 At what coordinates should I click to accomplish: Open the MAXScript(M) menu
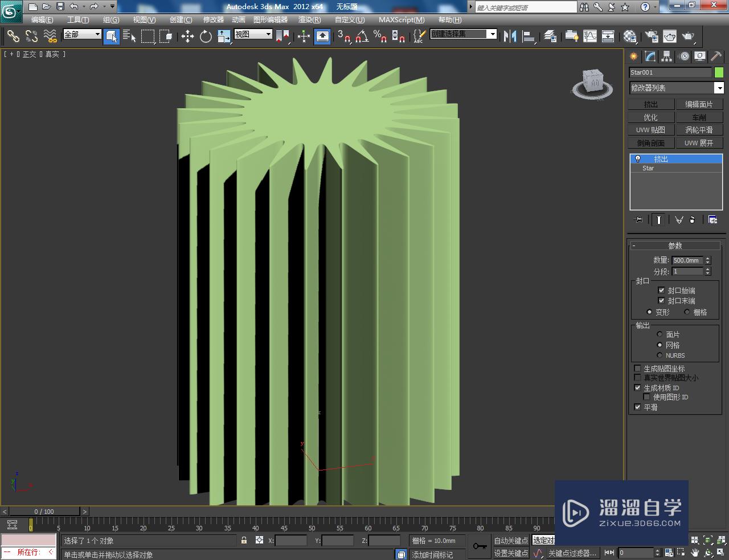coord(402,20)
